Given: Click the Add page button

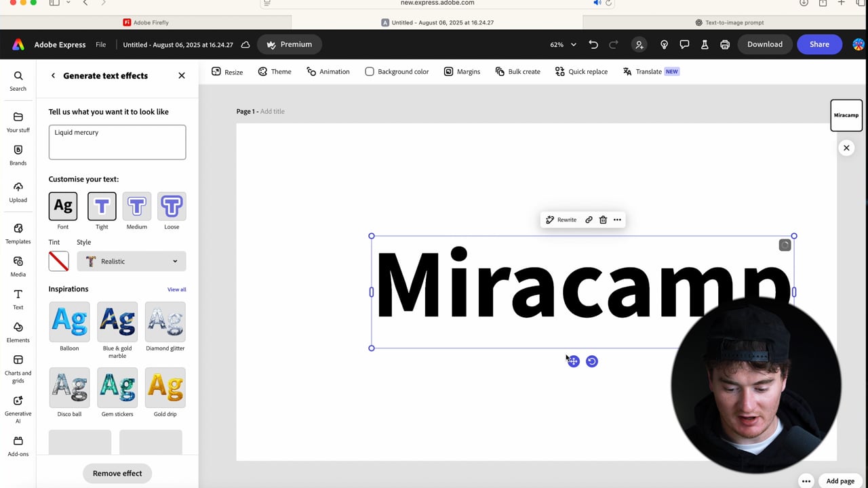Looking at the screenshot, I should tap(840, 481).
